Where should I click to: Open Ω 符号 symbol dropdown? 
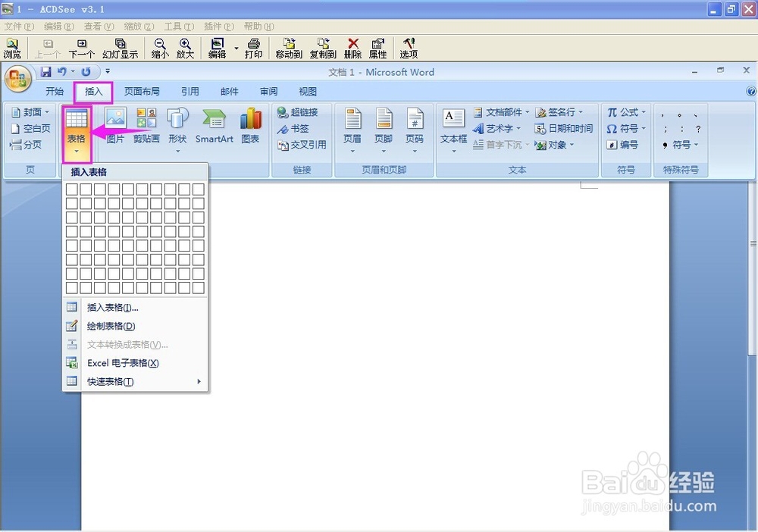pos(627,129)
